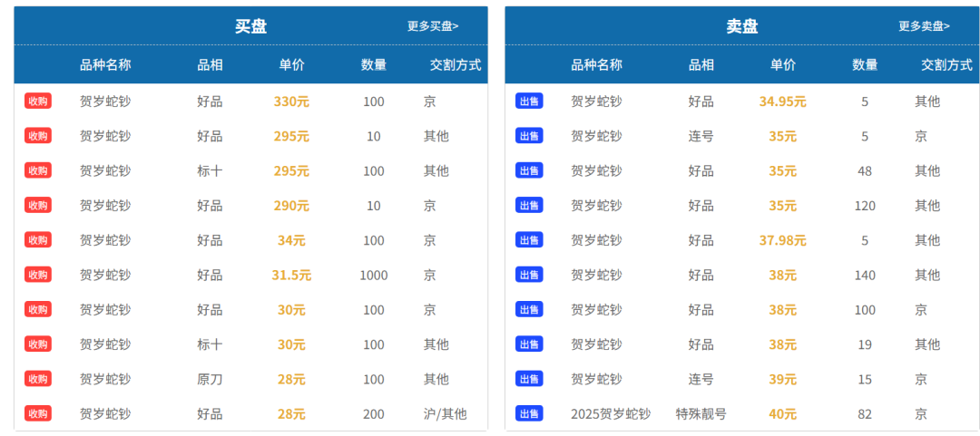This screenshot has height=436, width=980.
Task: Select the 40元 price in 卖盘
Action: [782, 413]
